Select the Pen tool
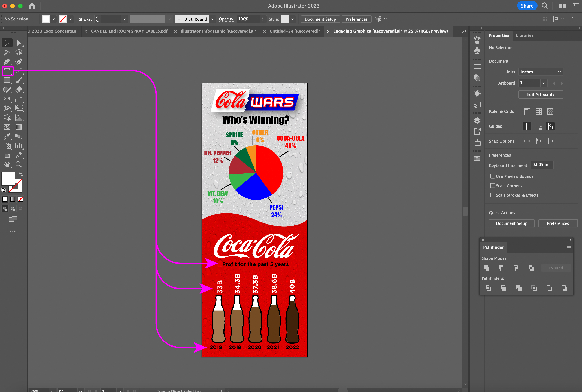 (x=7, y=62)
